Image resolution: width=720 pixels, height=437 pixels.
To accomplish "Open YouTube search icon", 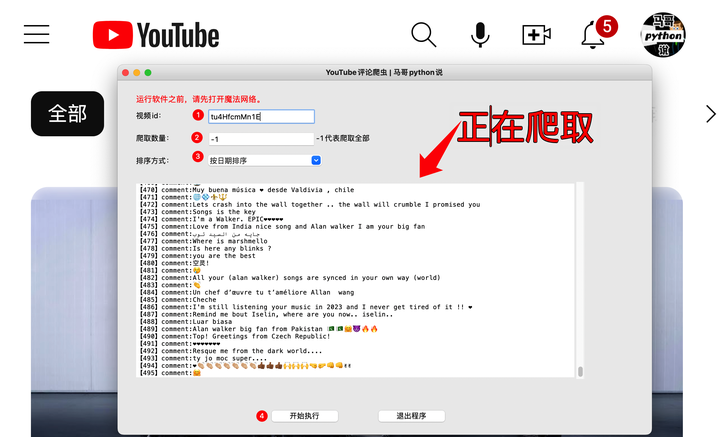I will [x=423, y=35].
